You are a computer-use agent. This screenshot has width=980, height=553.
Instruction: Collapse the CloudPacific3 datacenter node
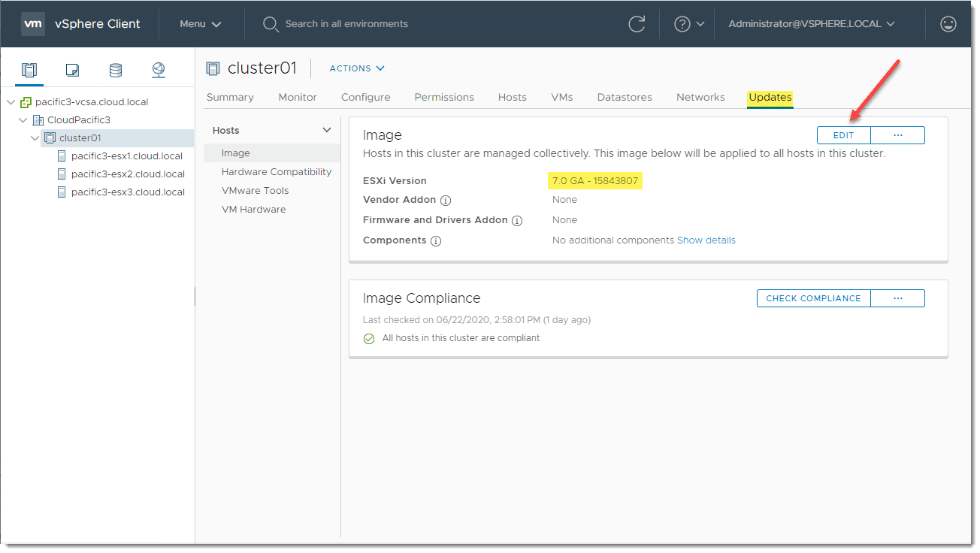click(23, 120)
